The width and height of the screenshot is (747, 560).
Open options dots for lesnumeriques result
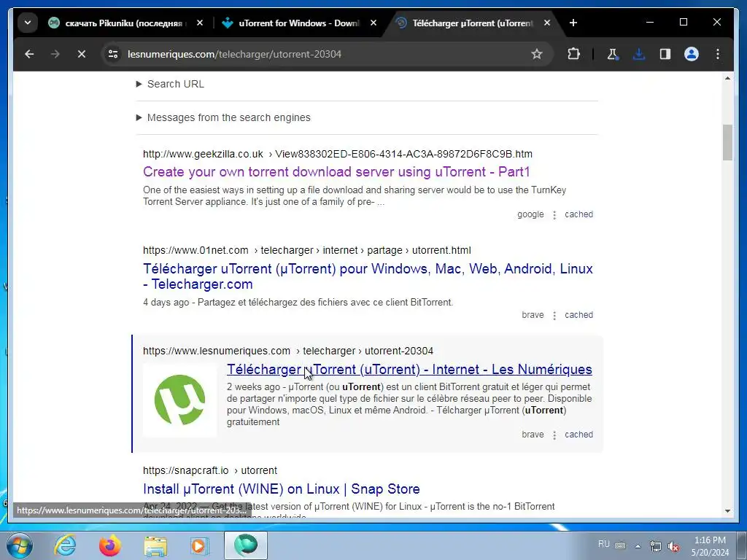554,435
